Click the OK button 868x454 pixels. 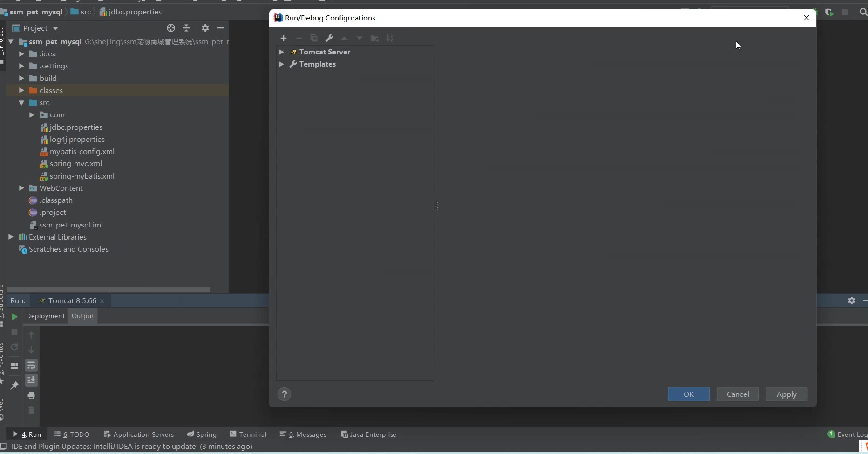pos(689,394)
